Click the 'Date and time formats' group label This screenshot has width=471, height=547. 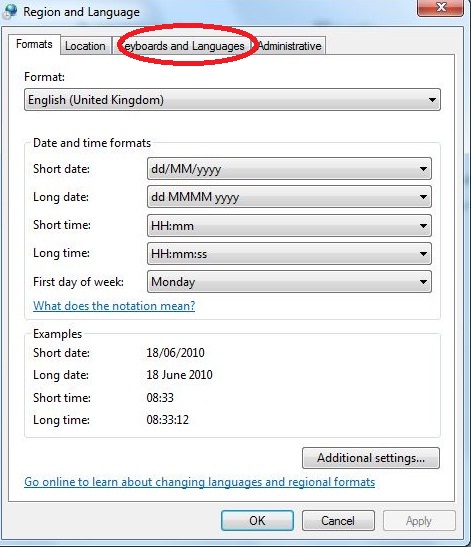point(92,143)
